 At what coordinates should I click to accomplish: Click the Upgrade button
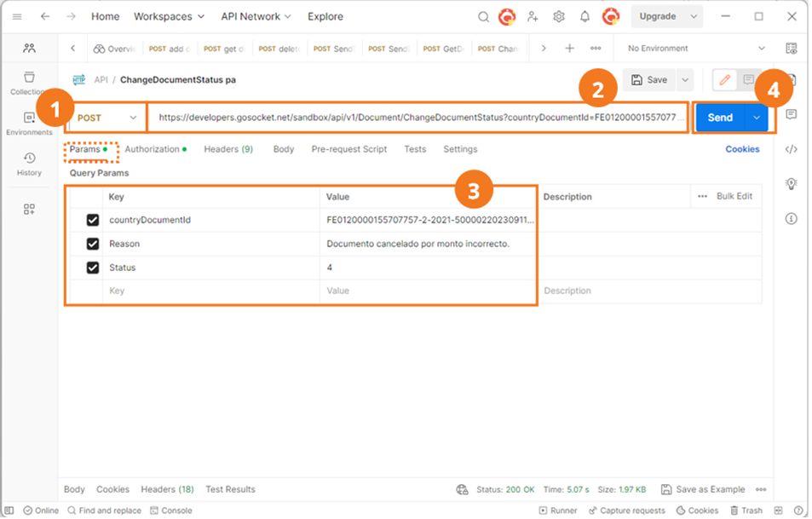point(658,16)
